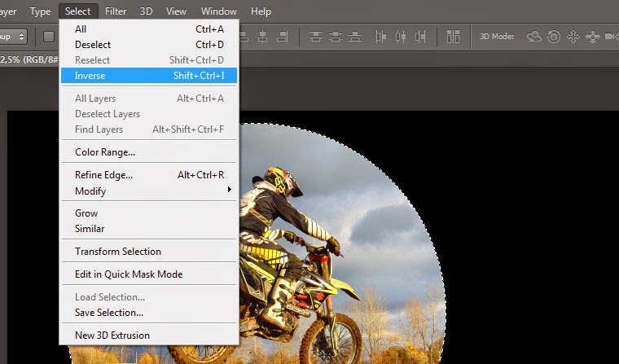Choose Save Selection entry
This screenshot has height=364, width=619.
(x=149, y=312)
